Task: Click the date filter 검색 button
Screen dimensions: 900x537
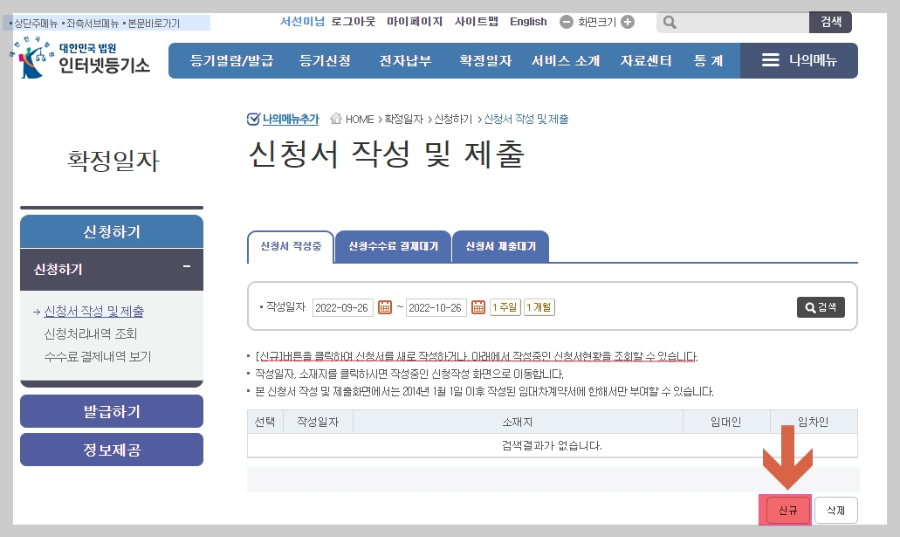Action: (x=821, y=308)
